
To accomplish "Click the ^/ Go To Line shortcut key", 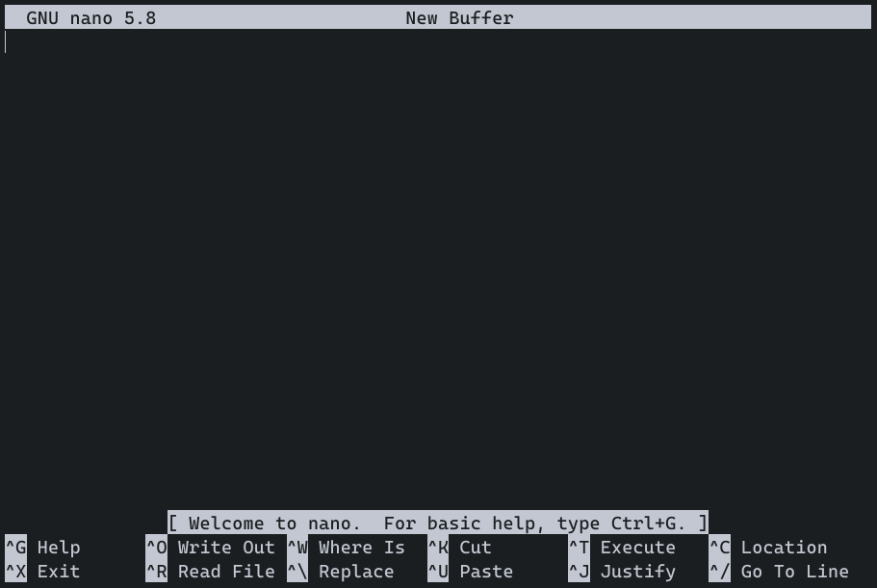I will (720, 572).
